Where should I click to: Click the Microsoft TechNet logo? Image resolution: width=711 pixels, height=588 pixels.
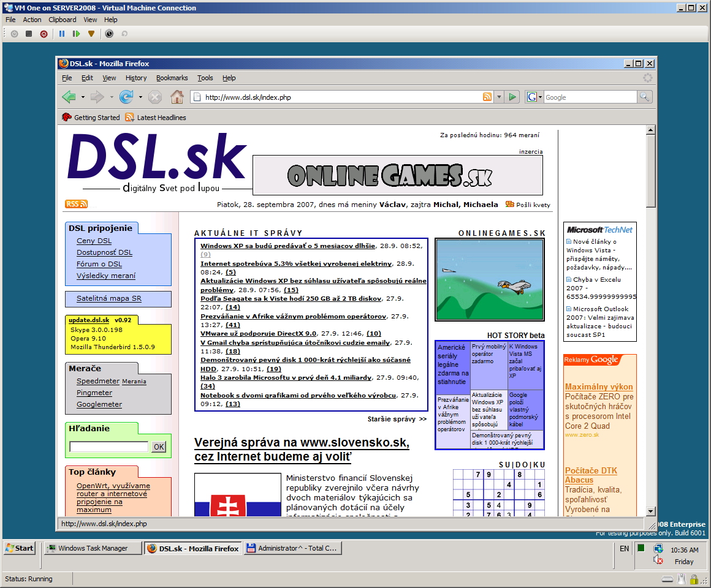tap(599, 230)
